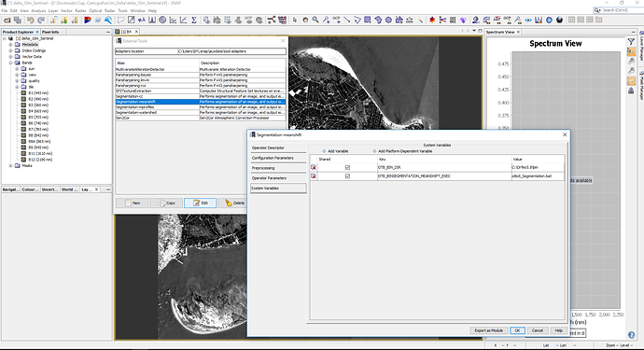The width and height of the screenshot is (644, 350).
Task: Open the File menu
Action: pos(4,10)
